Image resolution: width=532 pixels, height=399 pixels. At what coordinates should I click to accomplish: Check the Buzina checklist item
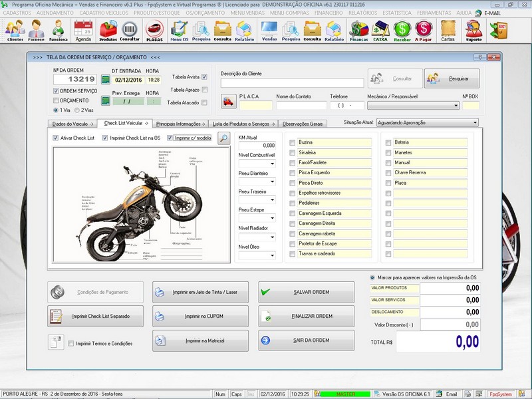pyautogui.click(x=293, y=142)
